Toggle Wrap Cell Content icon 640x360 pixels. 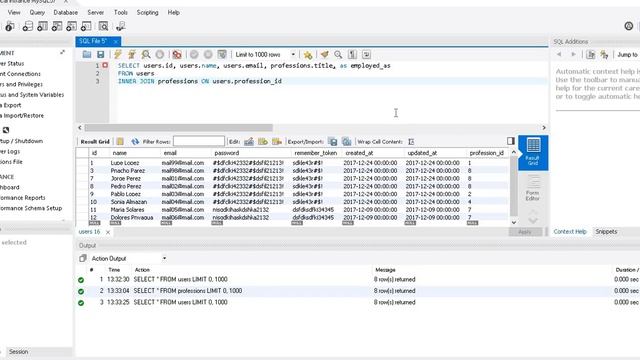[411, 142]
